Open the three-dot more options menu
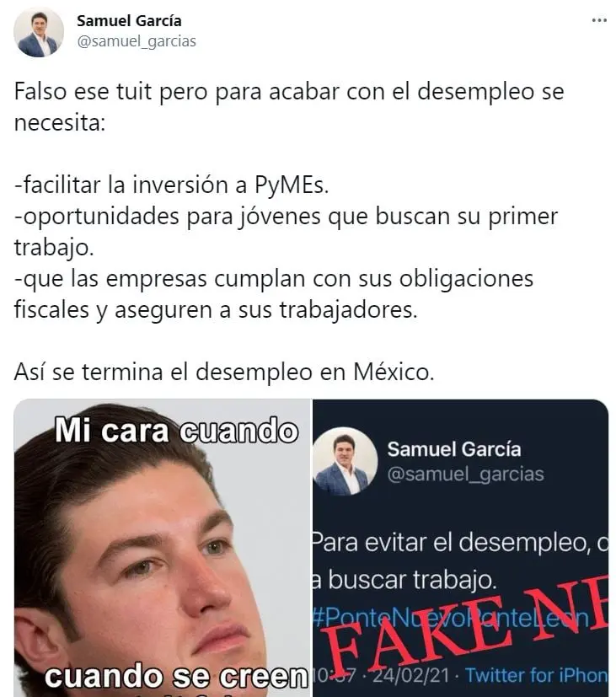The image size is (616, 697). (599, 20)
